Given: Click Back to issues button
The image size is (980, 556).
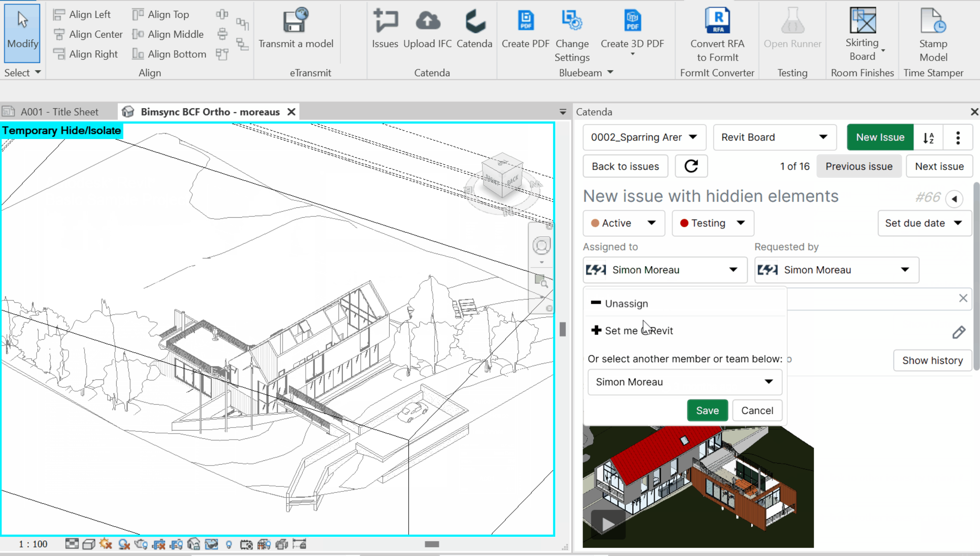Looking at the screenshot, I should pyautogui.click(x=625, y=167).
